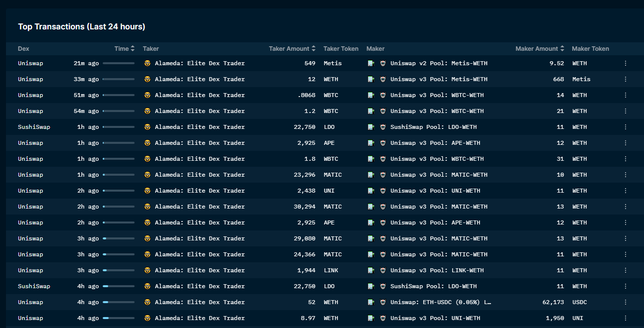
Task: Click the Dex column header
Action: [23, 49]
